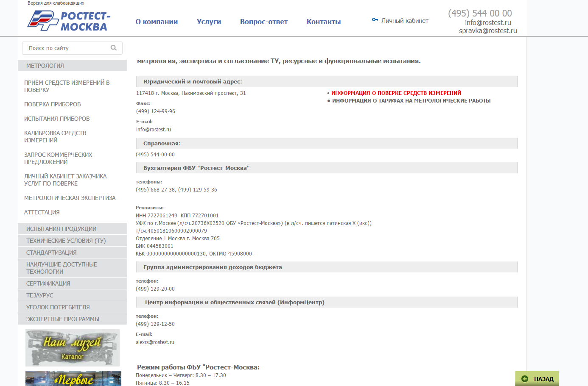Click info@rostest.ru in the header
The height and width of the screenshot is (386, 588).
(x=488, y=22)
